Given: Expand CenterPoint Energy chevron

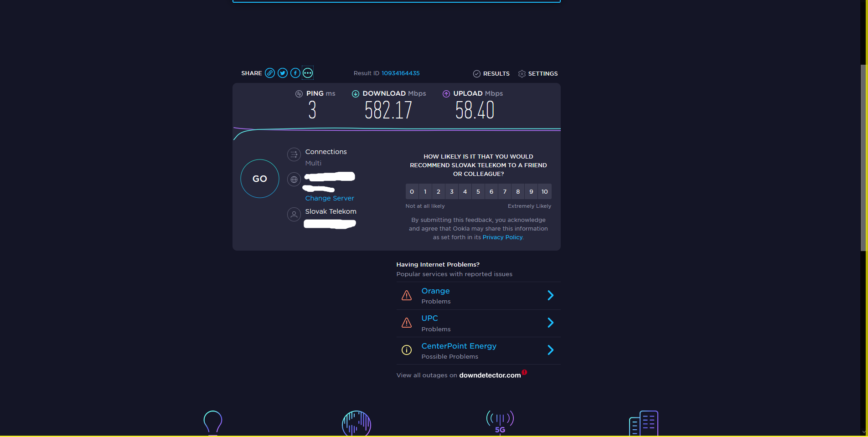Looking at the screenshot, I should point(550,350).
